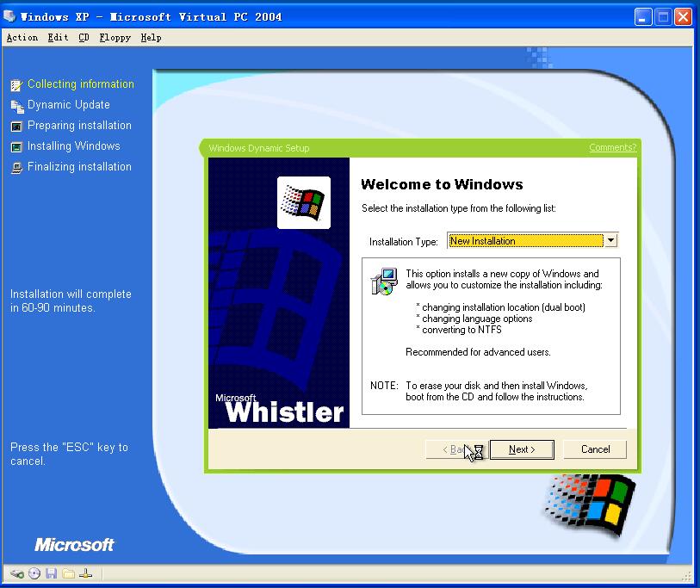
Task: Open the Floppy menu
Action: tap(115, 38)
